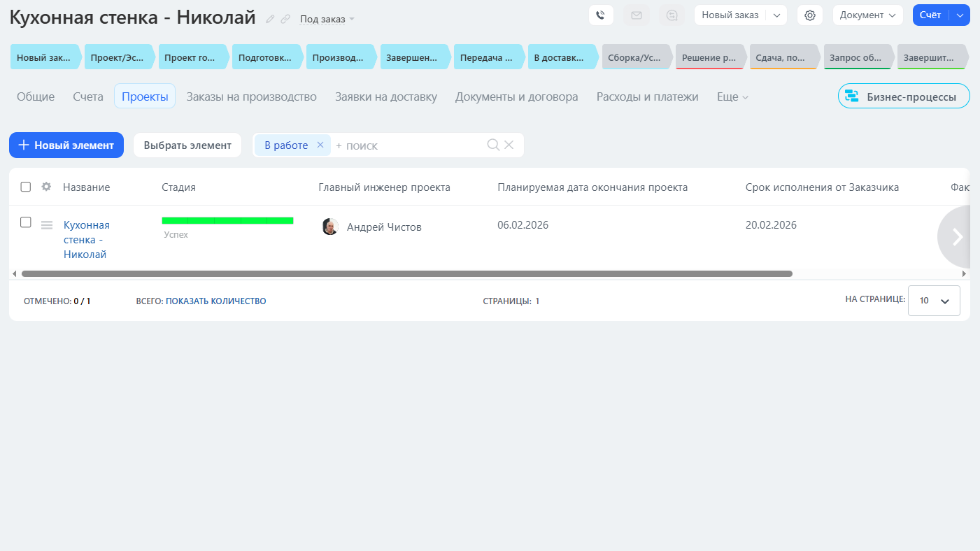Open grid column settings gear icon
Image resolution: width=980 pixels, height=551 pixels.
(46, 187)
